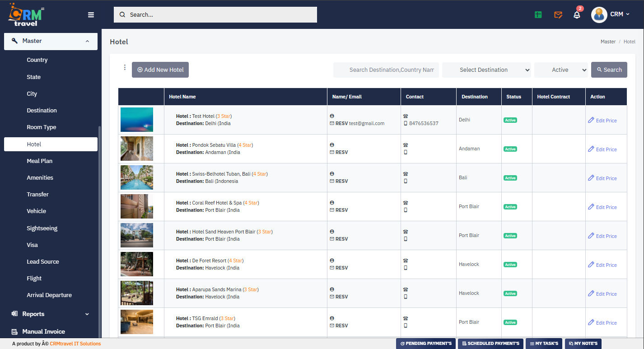Click the Active badge on the Swiss-Belhotel Tuban row
Image resolution: width=644 pixels, height=349 pixels.
tap(510, 177)
